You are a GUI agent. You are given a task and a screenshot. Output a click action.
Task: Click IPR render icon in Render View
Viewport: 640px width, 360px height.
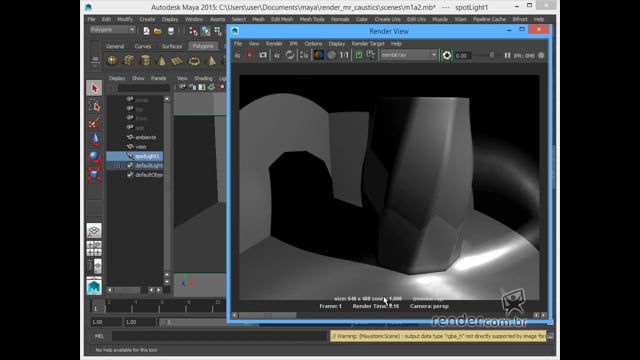pos(277,55)
